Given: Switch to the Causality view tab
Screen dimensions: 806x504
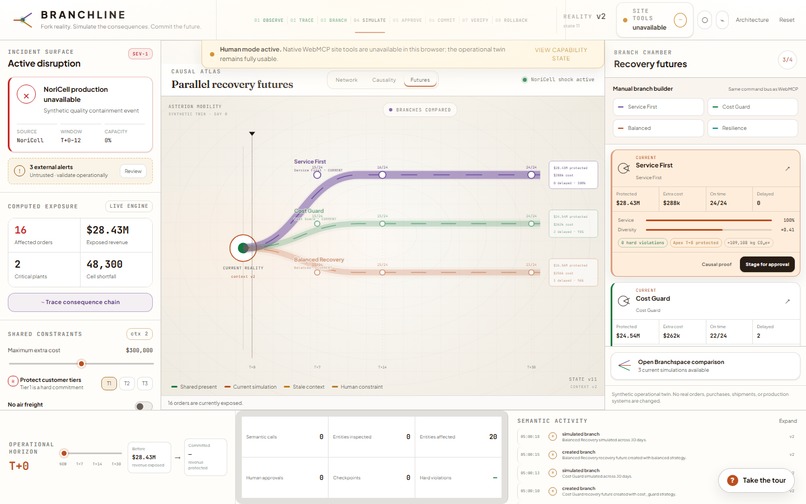Looking at the screenshot, I should coord(384,80).
